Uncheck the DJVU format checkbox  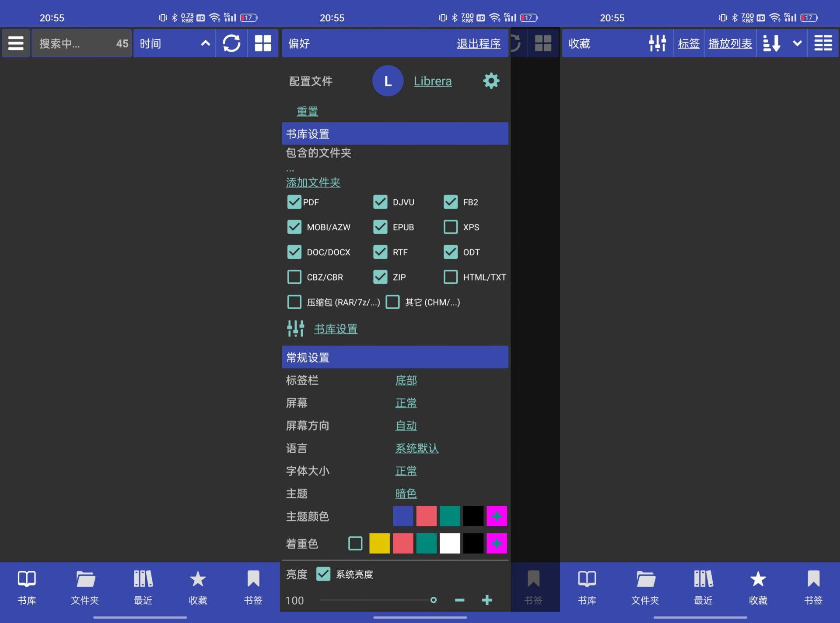[x=380, y=202]
